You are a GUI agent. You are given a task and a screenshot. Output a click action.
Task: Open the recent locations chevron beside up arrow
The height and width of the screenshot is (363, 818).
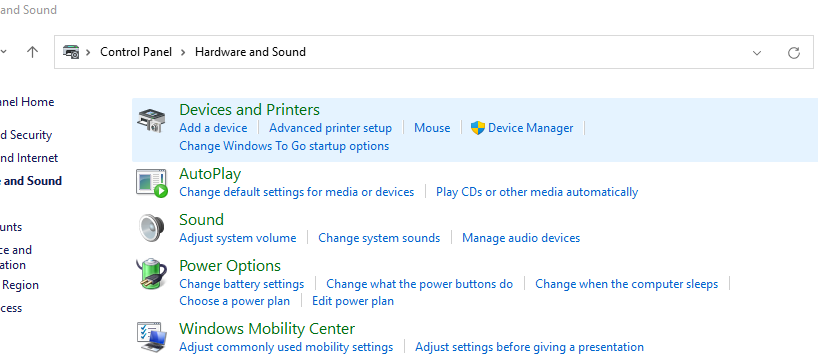pos(3,52)
